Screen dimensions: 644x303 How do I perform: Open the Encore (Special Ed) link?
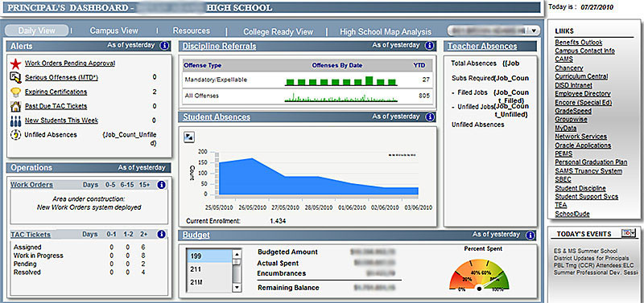point(583,103)
